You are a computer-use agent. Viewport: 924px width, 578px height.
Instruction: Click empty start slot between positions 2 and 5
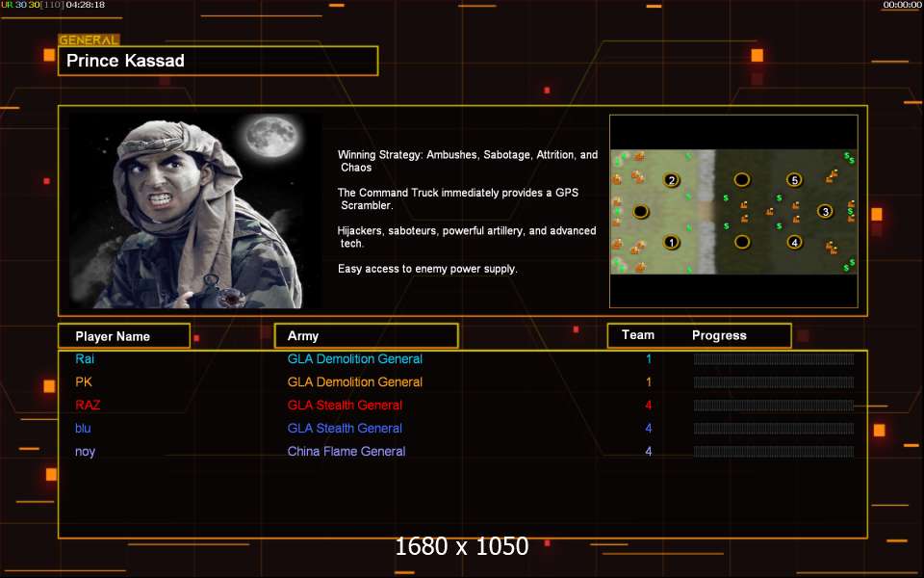coord(742,180)
